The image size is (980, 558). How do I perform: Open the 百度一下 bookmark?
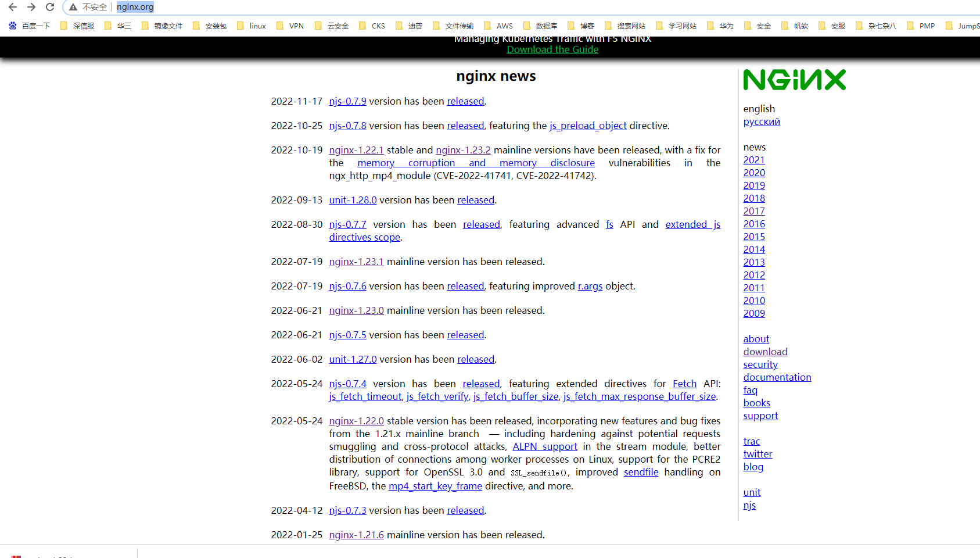pos(30,26)
